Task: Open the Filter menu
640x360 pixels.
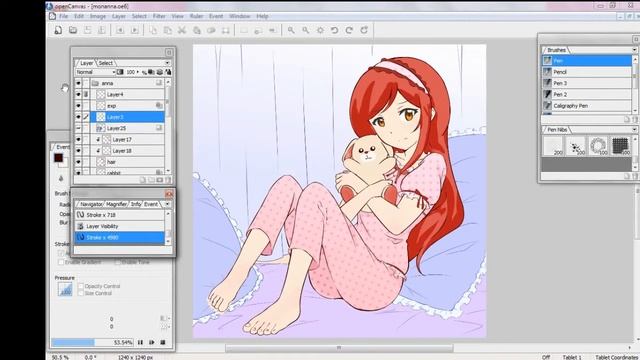Action: tap(159, 16)
